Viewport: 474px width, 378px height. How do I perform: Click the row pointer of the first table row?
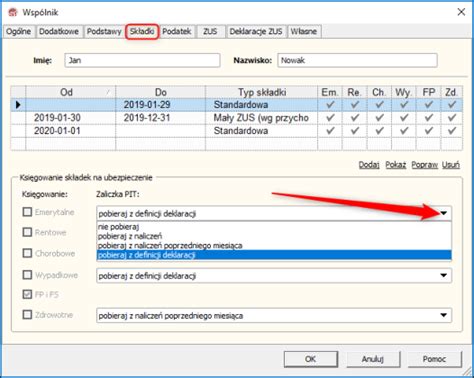[x=18, y=105]
